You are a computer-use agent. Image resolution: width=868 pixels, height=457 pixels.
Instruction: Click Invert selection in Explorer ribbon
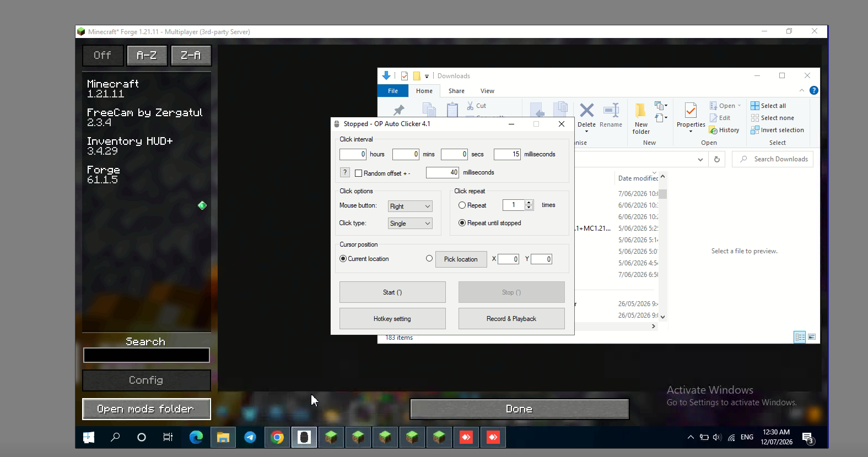coord(777,130)
